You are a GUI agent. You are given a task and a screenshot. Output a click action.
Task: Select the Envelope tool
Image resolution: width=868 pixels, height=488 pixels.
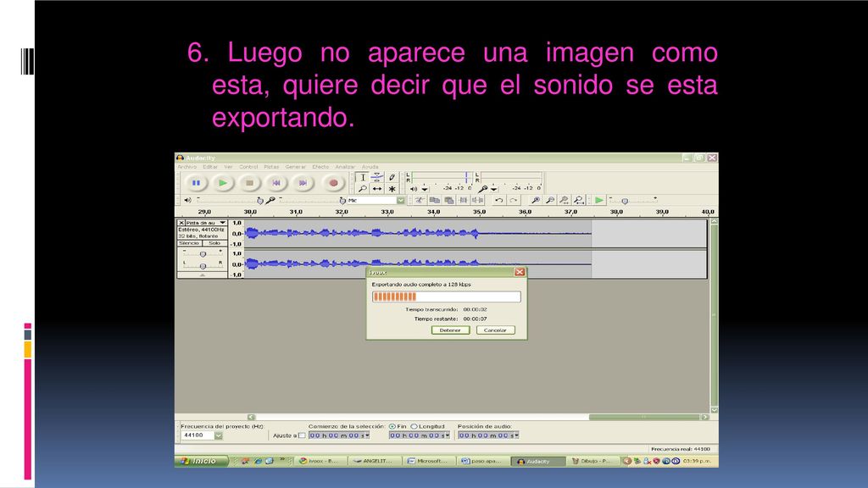tap(377, 177)
